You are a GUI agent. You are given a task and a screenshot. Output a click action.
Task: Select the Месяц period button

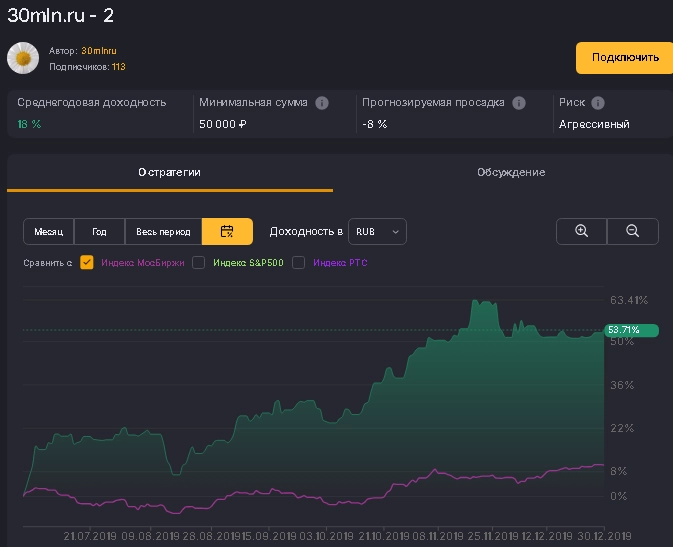pos(48,231)
